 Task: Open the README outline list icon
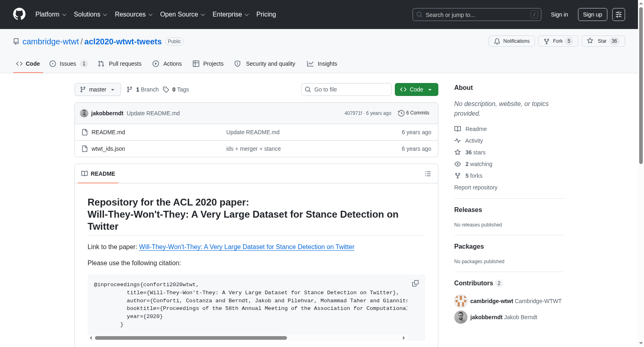(428, 174)
